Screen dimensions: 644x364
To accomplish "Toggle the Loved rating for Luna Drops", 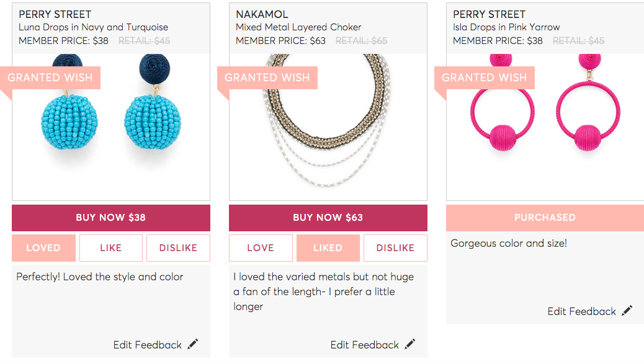I will pos(43,248).
